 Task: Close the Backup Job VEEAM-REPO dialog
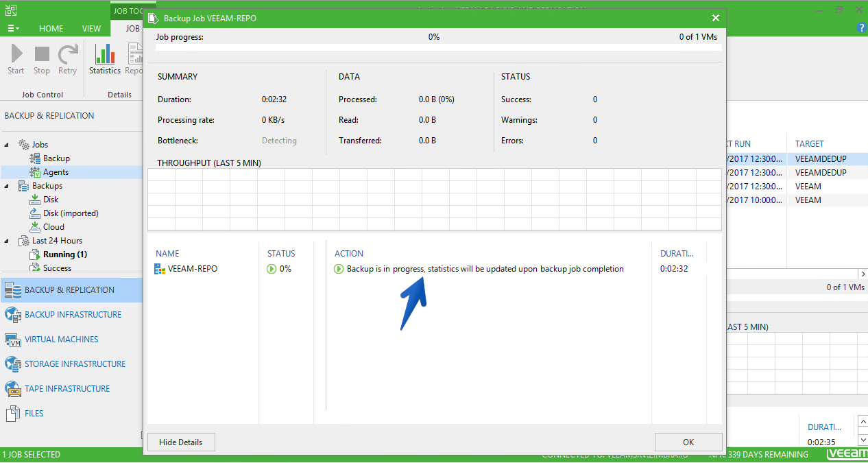[716, 18]
